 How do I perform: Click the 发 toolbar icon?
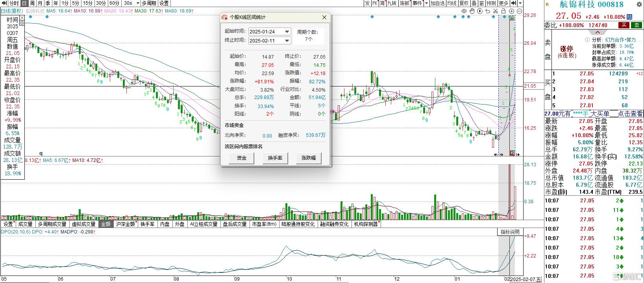coord(367,3)
